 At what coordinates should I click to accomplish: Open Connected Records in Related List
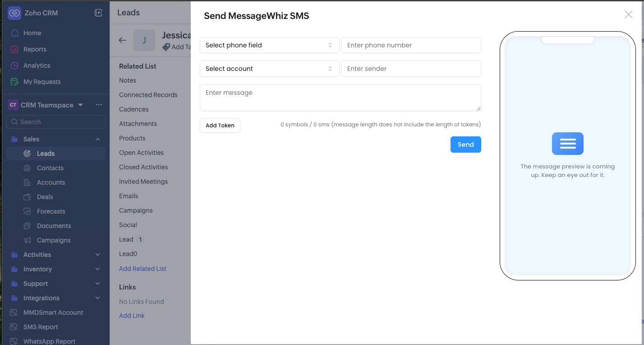[148, 95]
